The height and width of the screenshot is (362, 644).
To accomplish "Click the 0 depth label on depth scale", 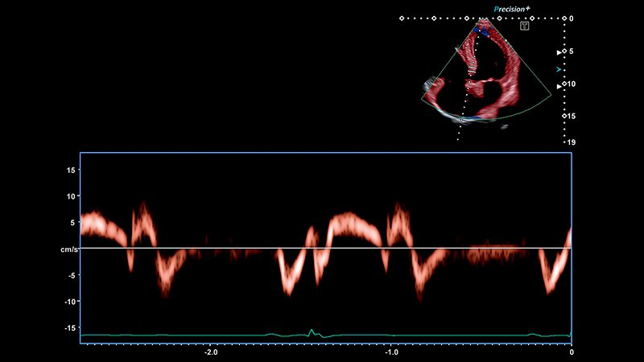I will pyautogui.click(x=572, y=18).
